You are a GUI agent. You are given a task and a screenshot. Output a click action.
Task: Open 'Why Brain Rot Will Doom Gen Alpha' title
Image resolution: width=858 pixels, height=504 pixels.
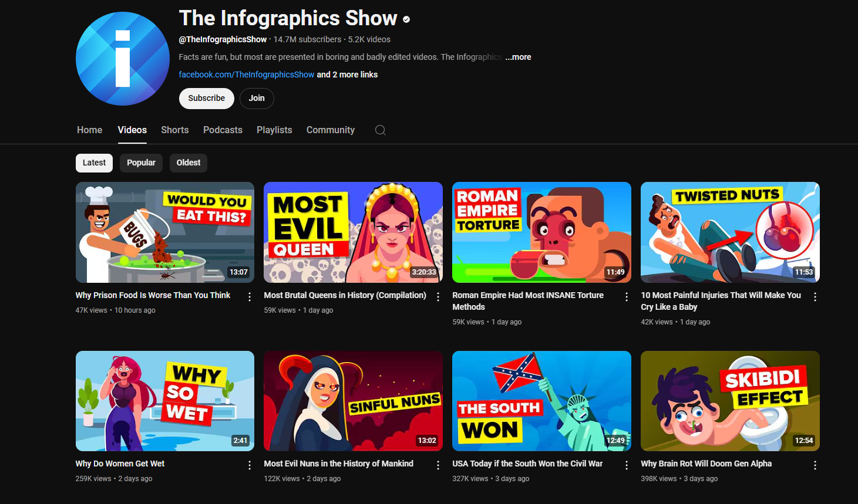point(706,464)
